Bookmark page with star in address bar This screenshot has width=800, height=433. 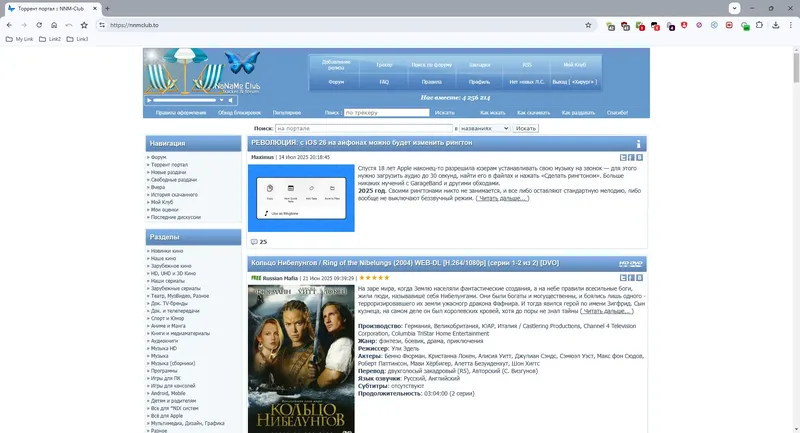click(588, 25)
